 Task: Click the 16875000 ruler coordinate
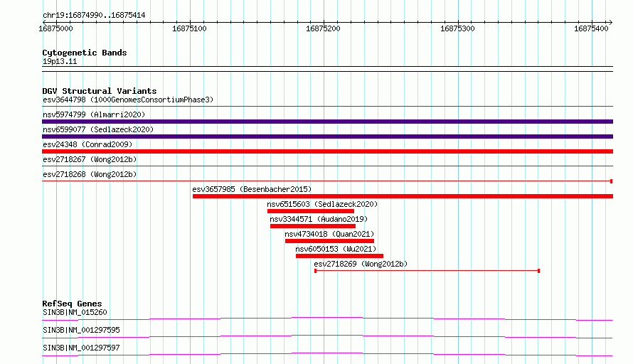55,28
